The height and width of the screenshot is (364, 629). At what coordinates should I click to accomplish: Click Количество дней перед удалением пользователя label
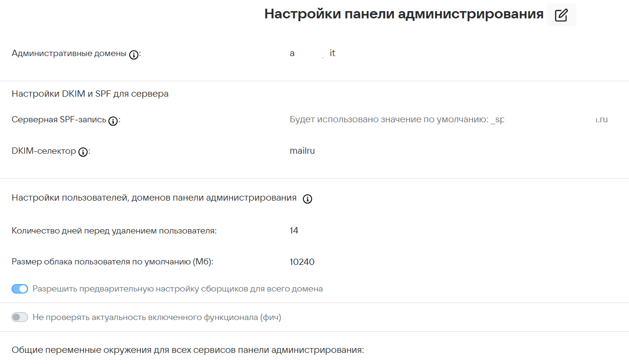(114, 231)
